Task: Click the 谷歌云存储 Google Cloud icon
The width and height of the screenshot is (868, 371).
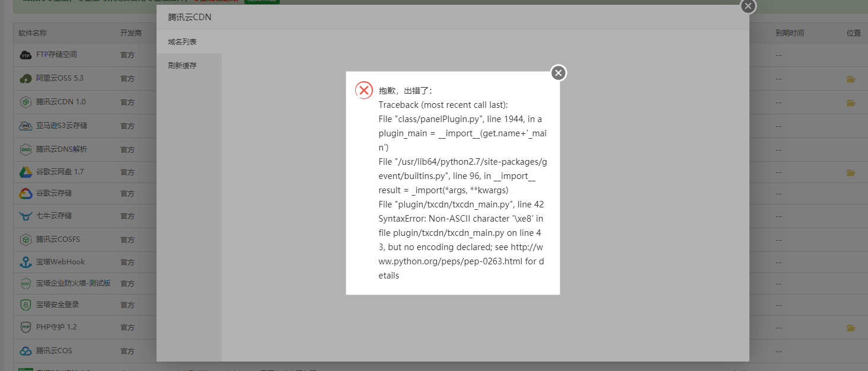Action: tap(25, 193)
